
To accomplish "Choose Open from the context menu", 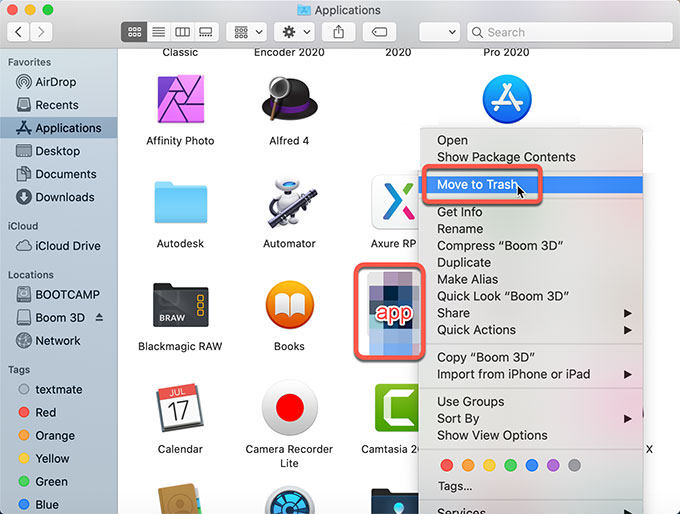I will tap(531, 140).
